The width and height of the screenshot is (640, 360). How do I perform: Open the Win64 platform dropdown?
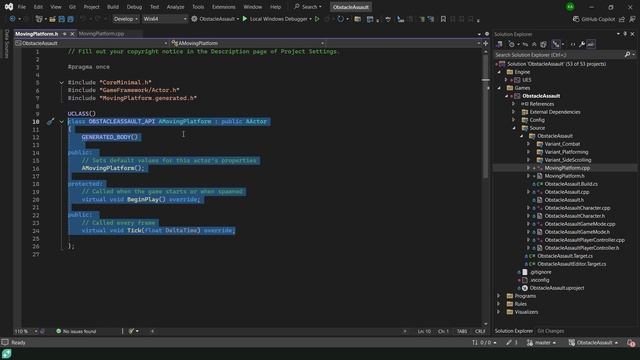click(164, 19)
